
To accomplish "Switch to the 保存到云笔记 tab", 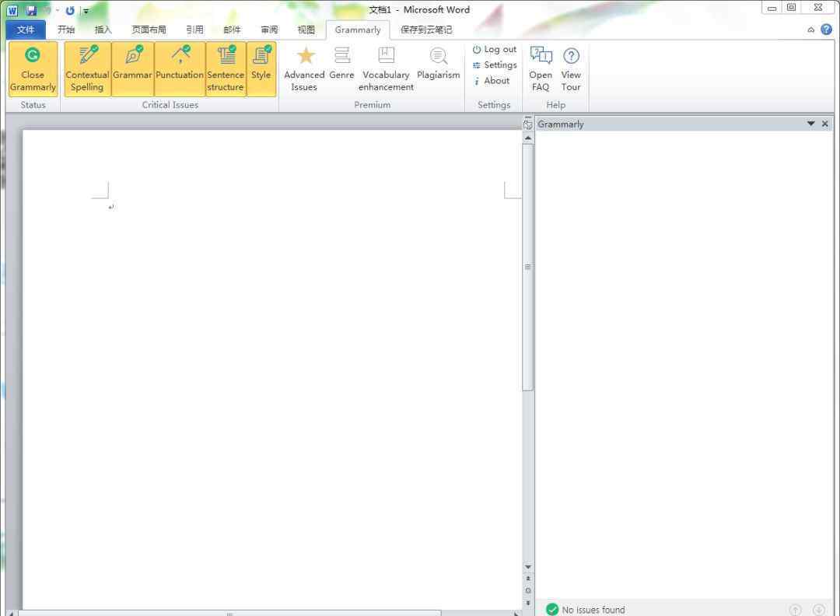I will coord(426,30).
